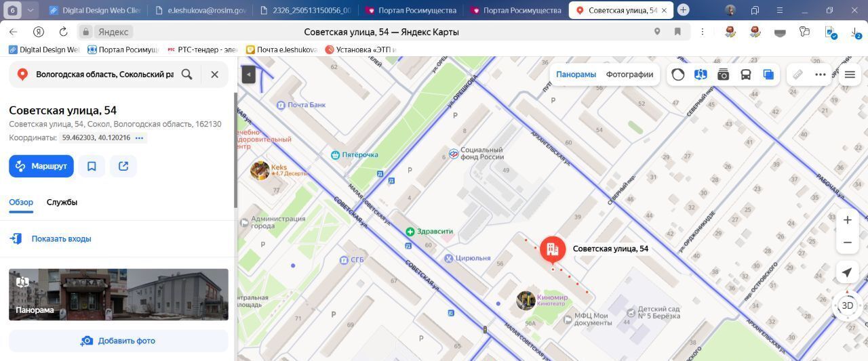Image resolution: width=868 pixels, height=361 pixels.
Task: Click the Yandex home Я button
Action: tap(39, 32)
